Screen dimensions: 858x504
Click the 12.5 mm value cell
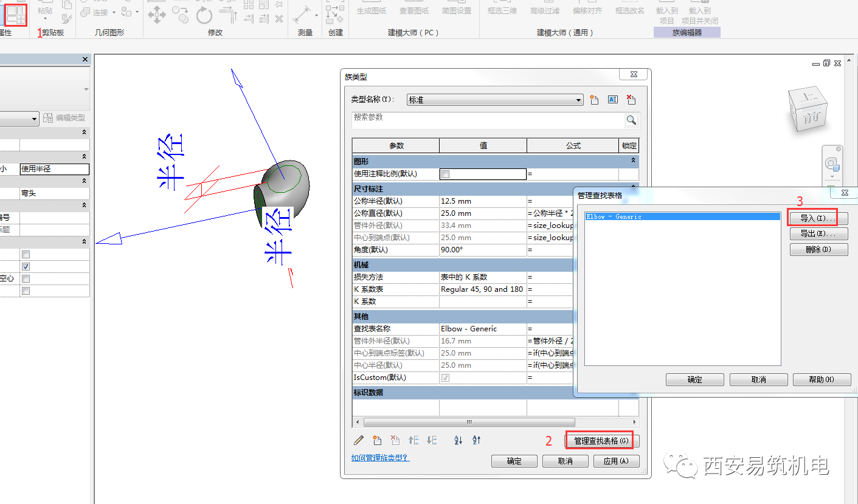coord(483,201)
